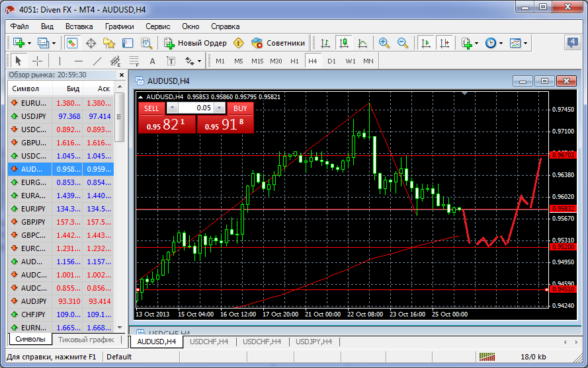Select the horizontal line drawing tool
The image size is (588, 368).
[x=78, y=61]
